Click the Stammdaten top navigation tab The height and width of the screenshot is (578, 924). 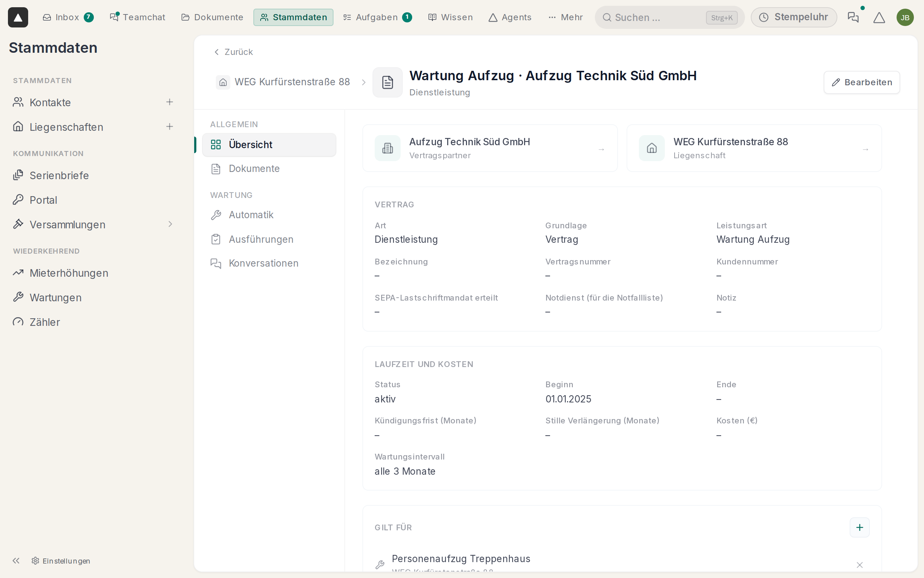click(x=293, y=17)
